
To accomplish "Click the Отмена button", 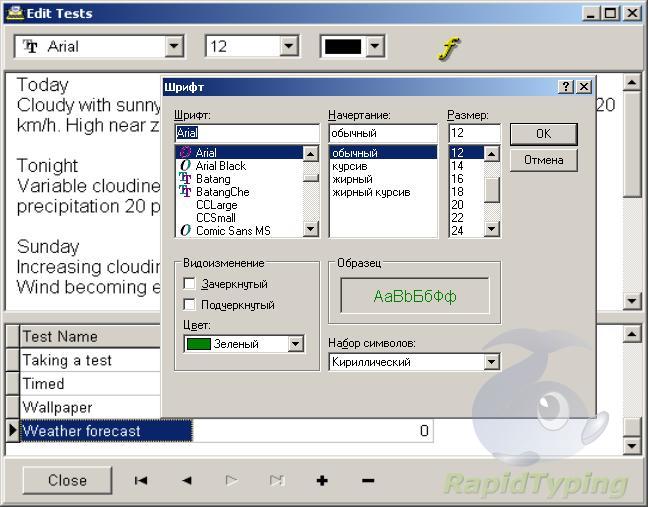I will [x=543, y=160].
